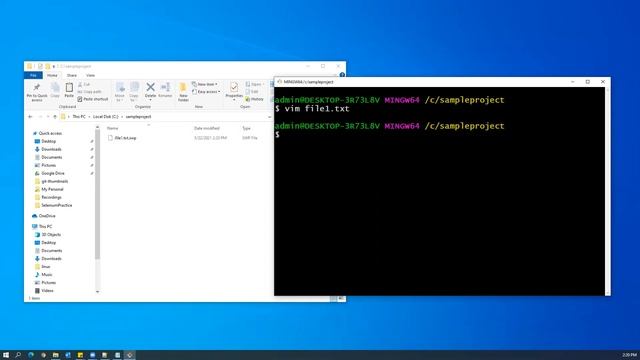
Task: Click the Explorer back arrow
Action: [30, 117]
